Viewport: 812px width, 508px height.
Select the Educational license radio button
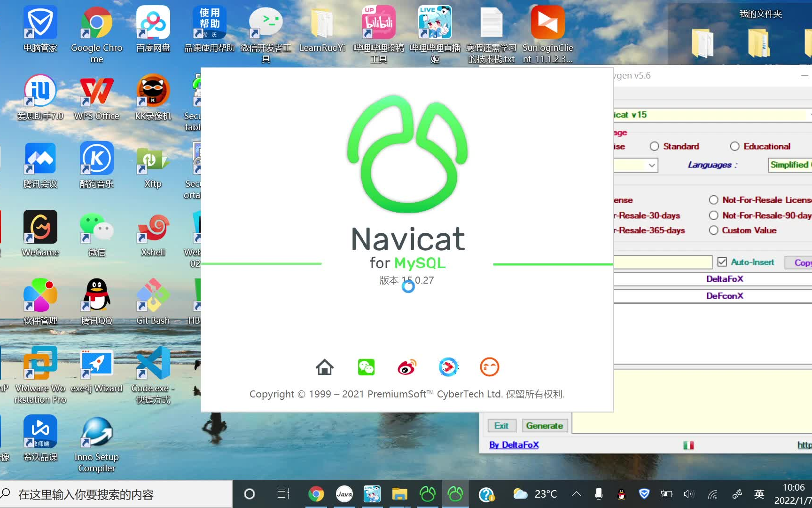pyautogui.click(x=734, y=146)
